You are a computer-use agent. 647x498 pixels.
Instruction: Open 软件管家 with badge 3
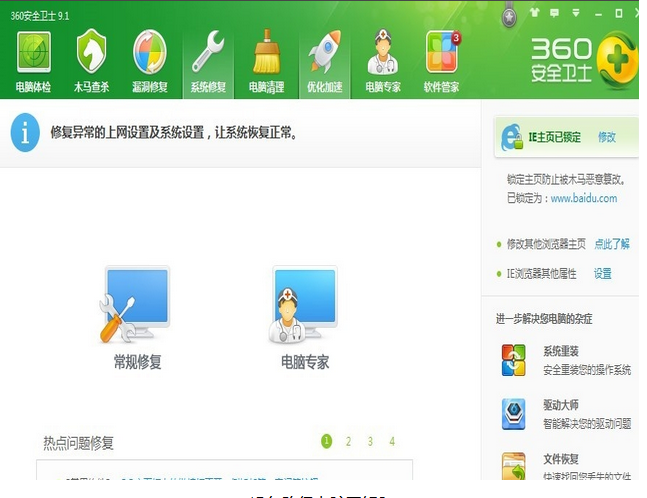(x=442, y=52)
